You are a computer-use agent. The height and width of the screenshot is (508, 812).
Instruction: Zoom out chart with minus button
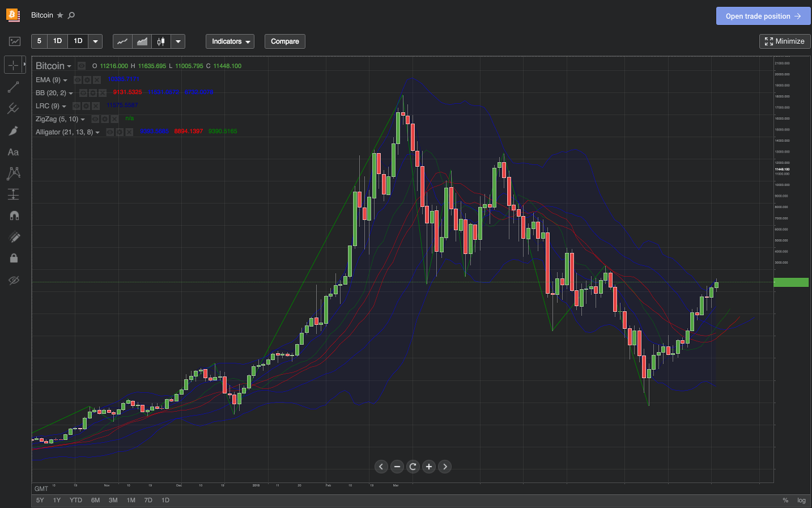point(397,467)
